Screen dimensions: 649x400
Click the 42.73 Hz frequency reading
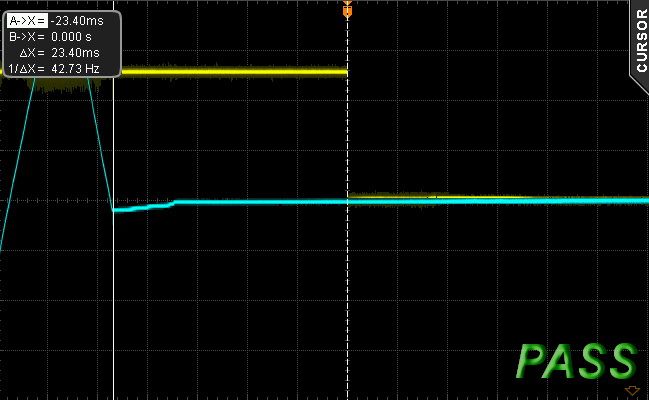(75, 69)
